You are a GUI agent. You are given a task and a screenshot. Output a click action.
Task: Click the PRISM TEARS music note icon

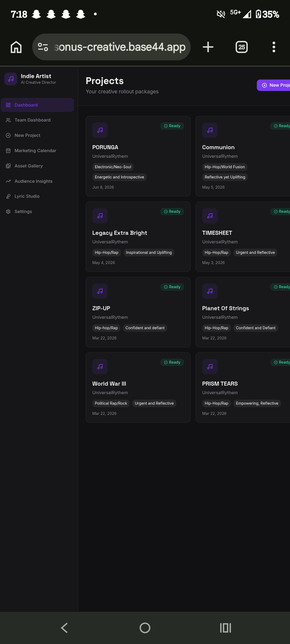point(210,367)
